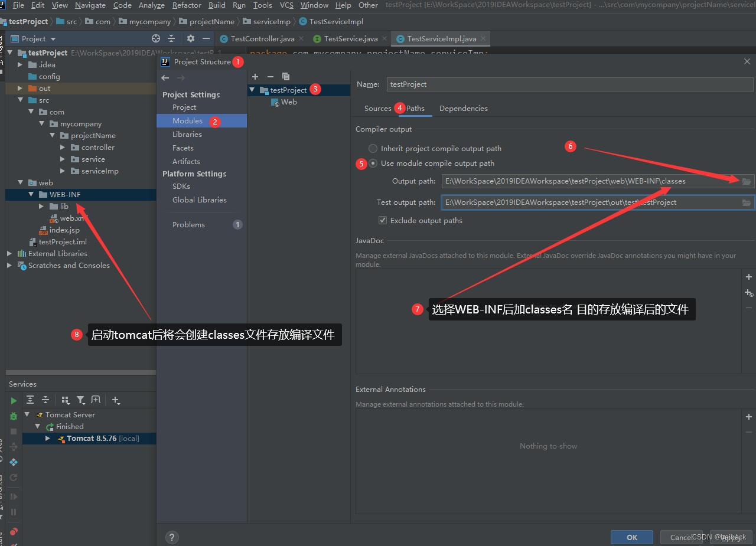
Task: Select Use module compile output path
Action: click(x=373, y=164)
